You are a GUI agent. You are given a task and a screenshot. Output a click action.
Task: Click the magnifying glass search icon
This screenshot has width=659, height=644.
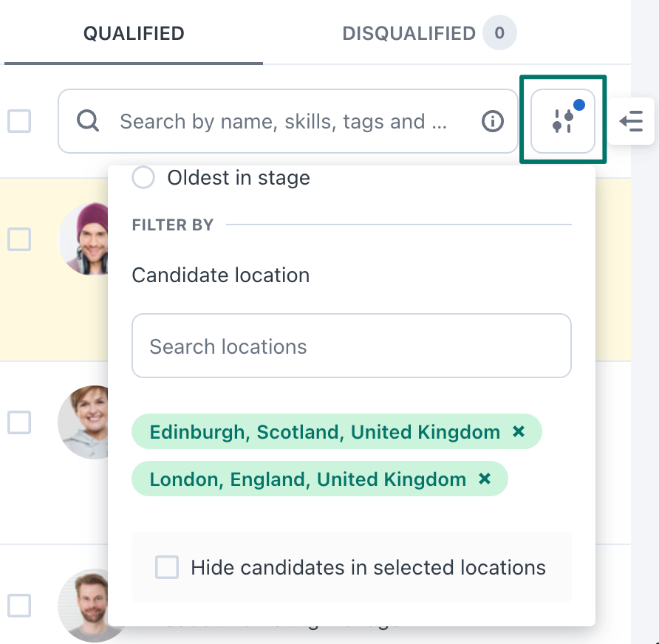point(87,121)
